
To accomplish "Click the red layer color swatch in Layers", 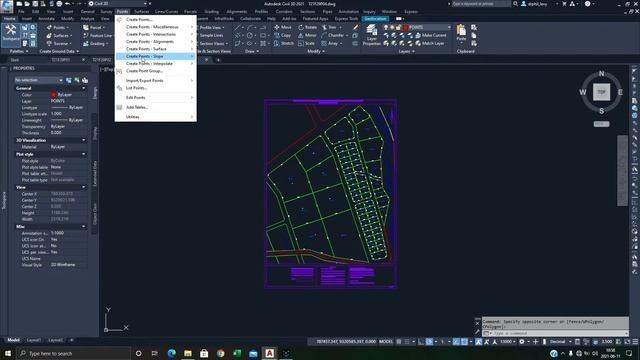I will coord(405,27).
